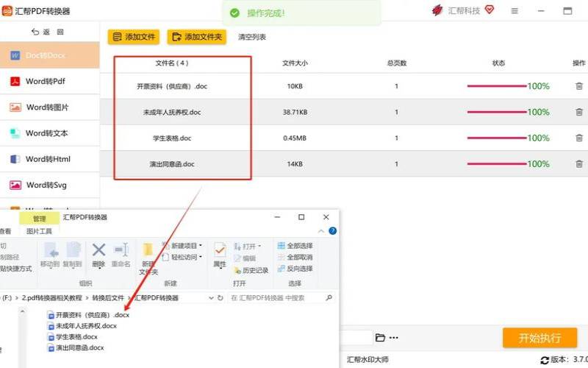Screen dimensions: 588x368
Task: Refresh the Explorer folder view
Action: click(220, 298)
